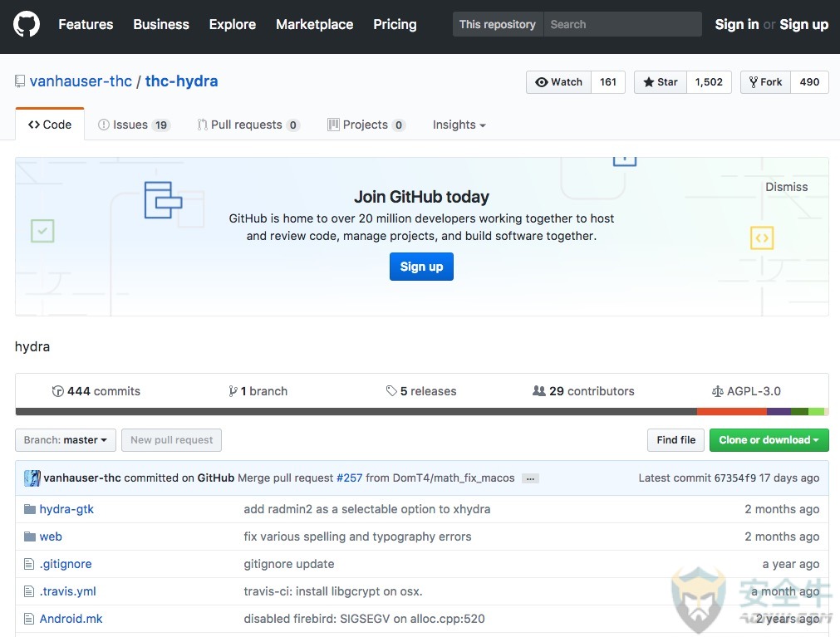Open the AGPL-3.0 license link
Image resolution: width=840 pixels, height=637 pixels.
[746, 391]
